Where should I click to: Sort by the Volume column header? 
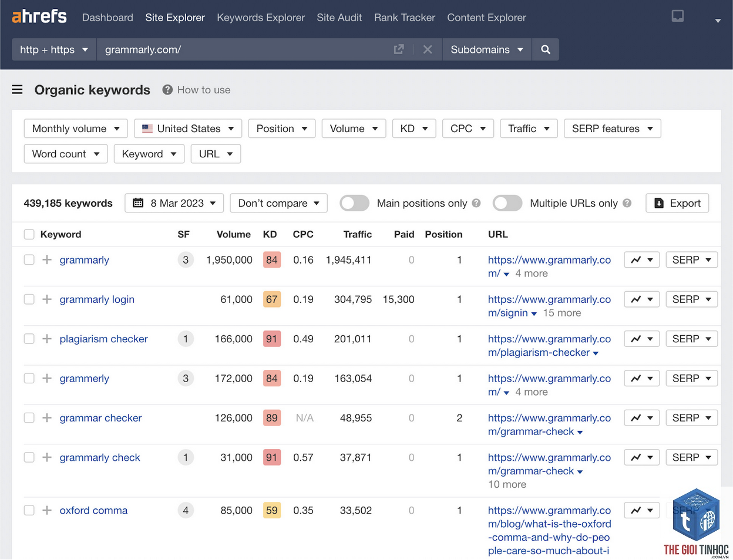(233, 234)
